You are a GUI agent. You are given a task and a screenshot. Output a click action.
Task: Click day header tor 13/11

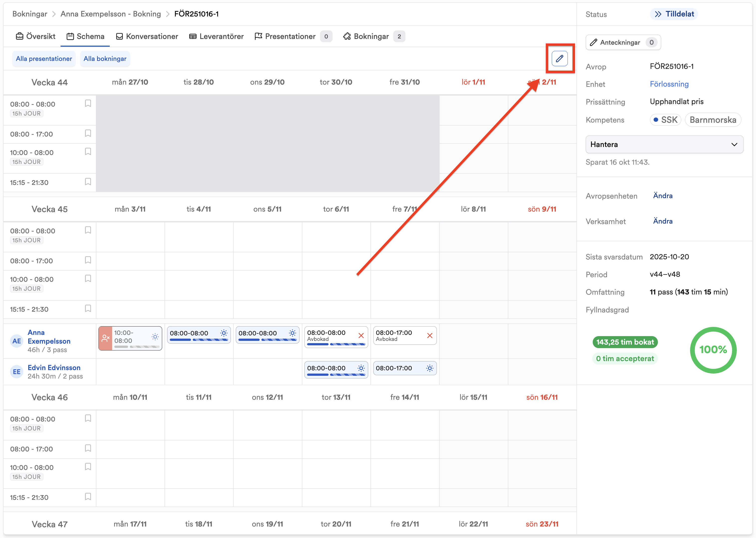pos(336,397)
